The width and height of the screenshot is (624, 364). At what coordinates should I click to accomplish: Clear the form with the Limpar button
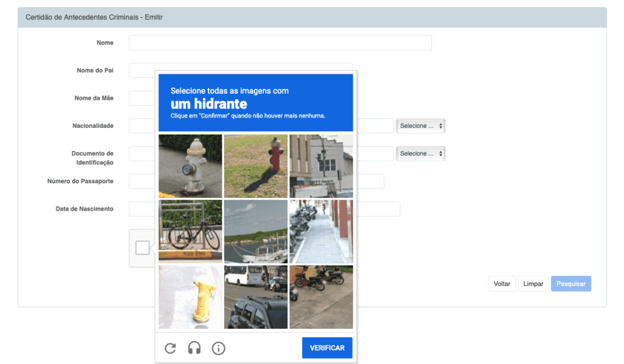coord(533,284)
